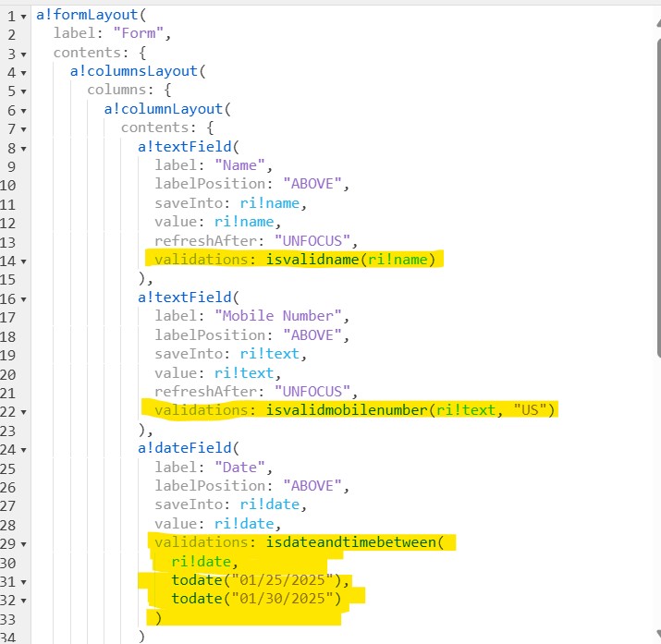Viewport: 661px width, 644px height.
Task: Click line number 23 in the gutter
Action: coord(8,431)
